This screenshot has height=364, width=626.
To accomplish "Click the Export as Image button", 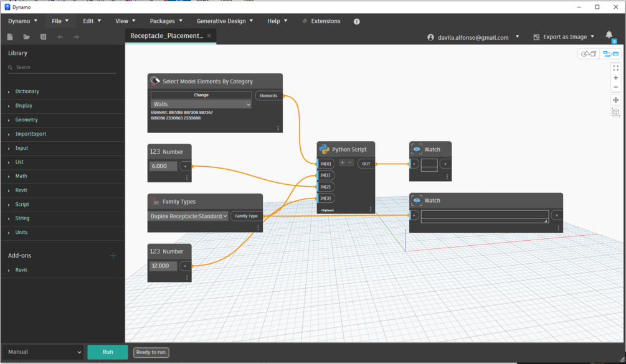I will 564,37.
